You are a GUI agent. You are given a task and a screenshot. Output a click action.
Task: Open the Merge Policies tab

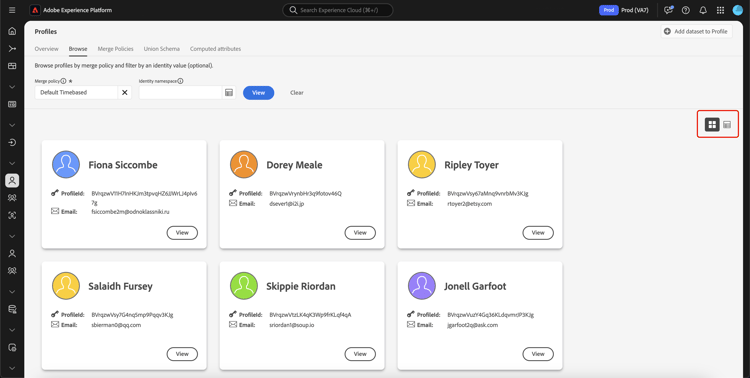click(115, 49)
